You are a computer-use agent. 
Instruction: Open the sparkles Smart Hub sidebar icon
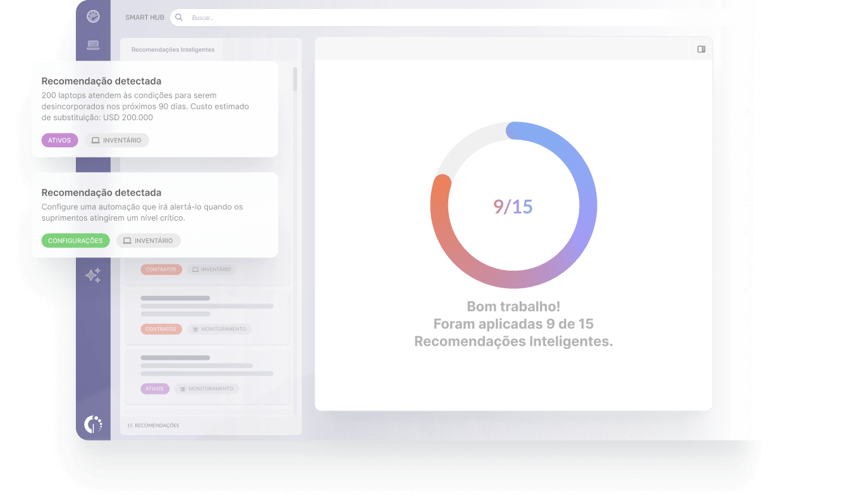(93, 275)
